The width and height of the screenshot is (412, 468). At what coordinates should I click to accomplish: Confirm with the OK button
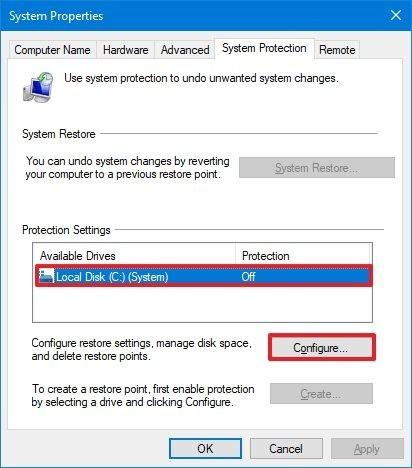(x=205, y=449)
